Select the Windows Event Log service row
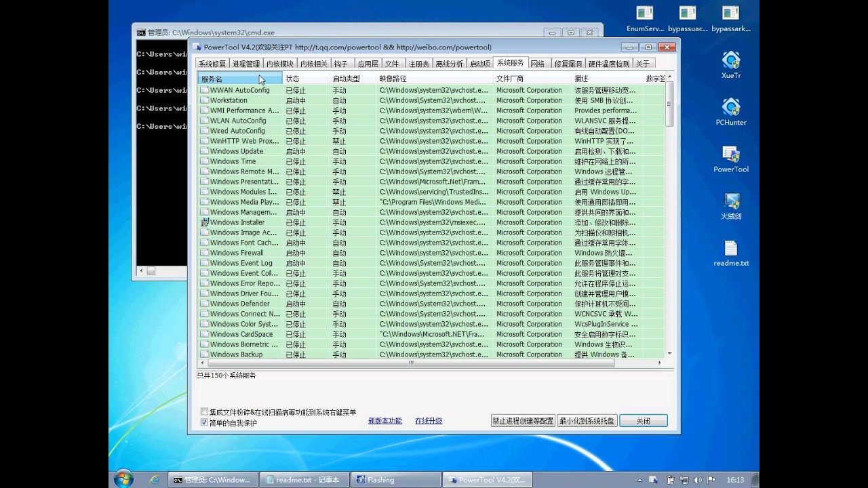Image resolution: width=868 pixels, height=488 pixels. pyautogui.click(x=431, y=263)
